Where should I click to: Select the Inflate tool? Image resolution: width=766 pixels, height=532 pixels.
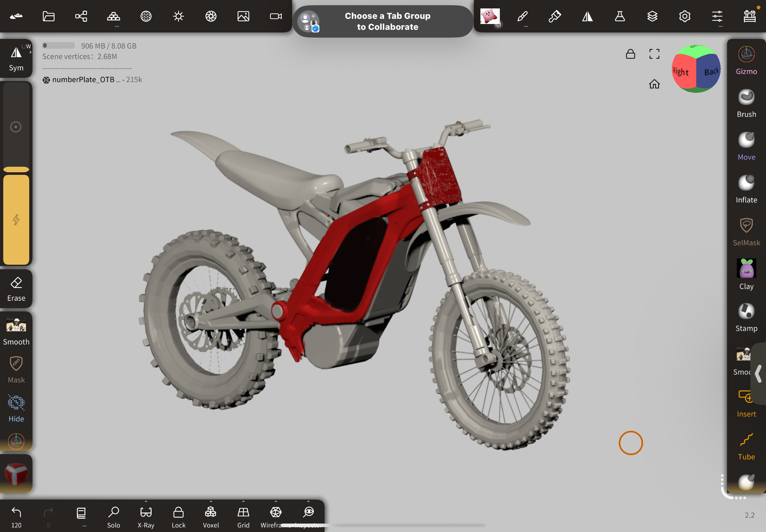pos(746,189)
